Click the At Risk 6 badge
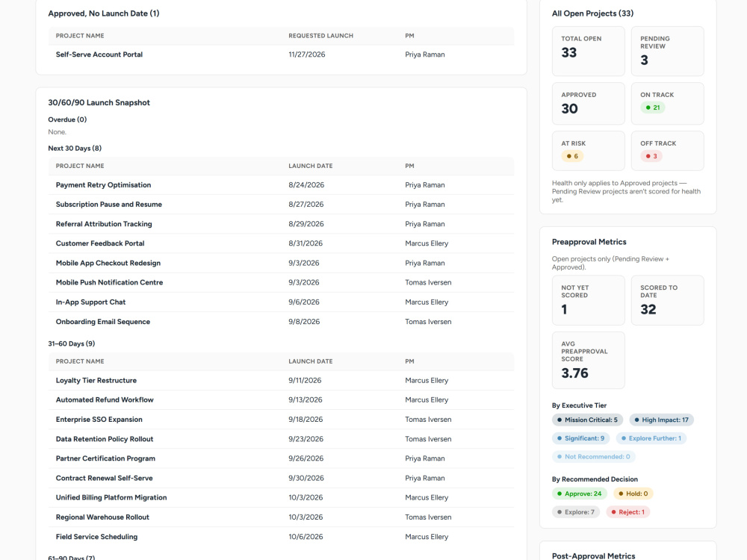The height and width of the screenshot is (560, 747). click(572, 156)
